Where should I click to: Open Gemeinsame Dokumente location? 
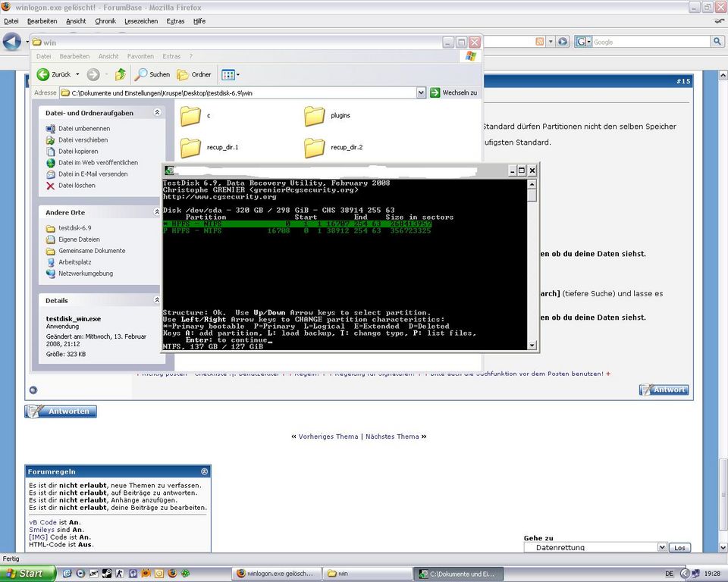[86, 251]
